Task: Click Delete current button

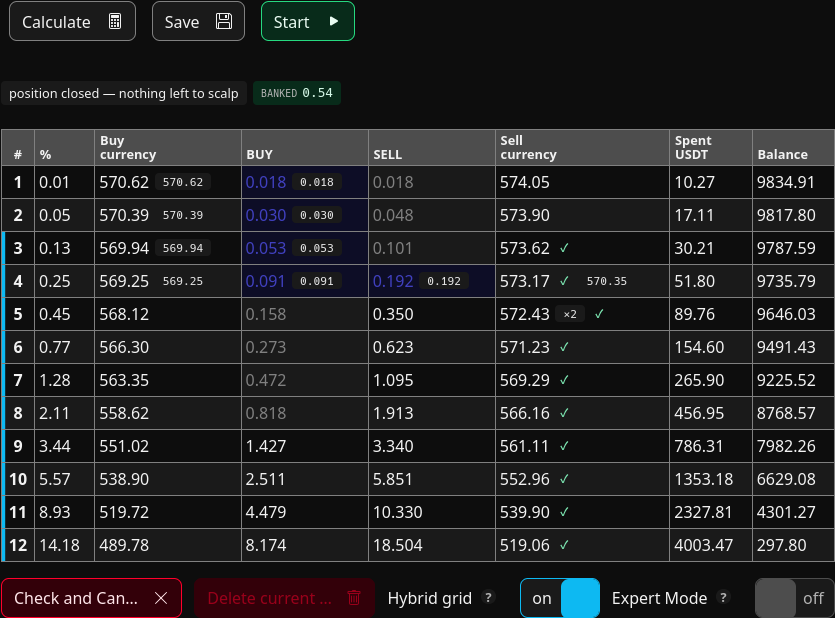Action: [x=284, y=598]
